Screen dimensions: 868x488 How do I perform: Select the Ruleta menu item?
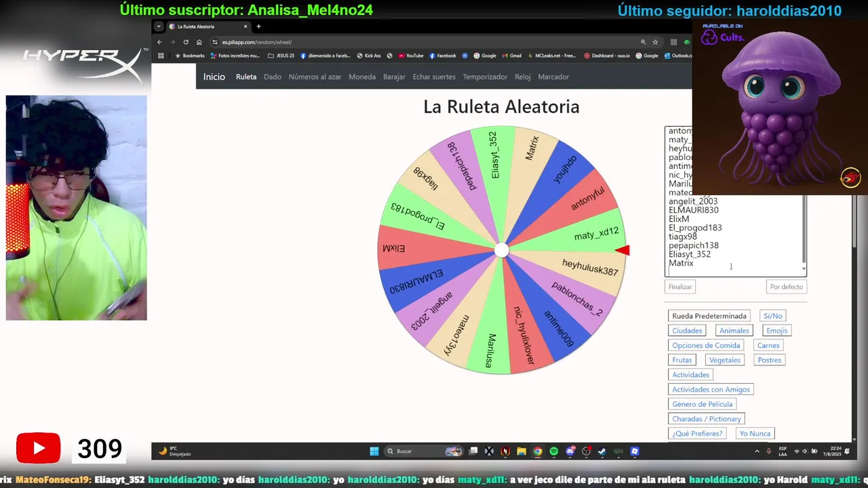point(246,77)
